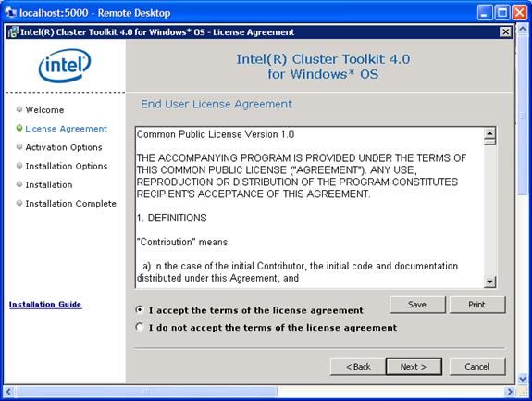Click Remote Desktop vertical scroll up arrow
The height and width of the screenshot is (401, 532).
tap(523, 30)
